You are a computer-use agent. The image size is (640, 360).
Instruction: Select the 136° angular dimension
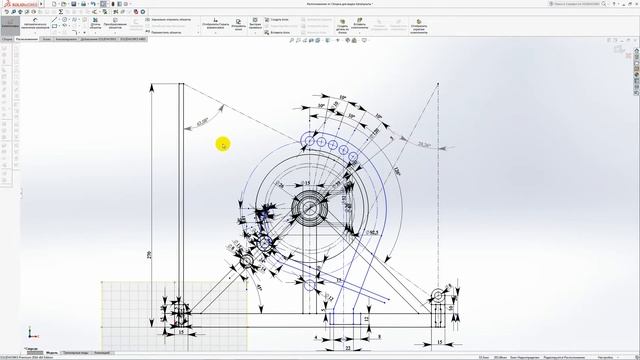tap(397, 171)
